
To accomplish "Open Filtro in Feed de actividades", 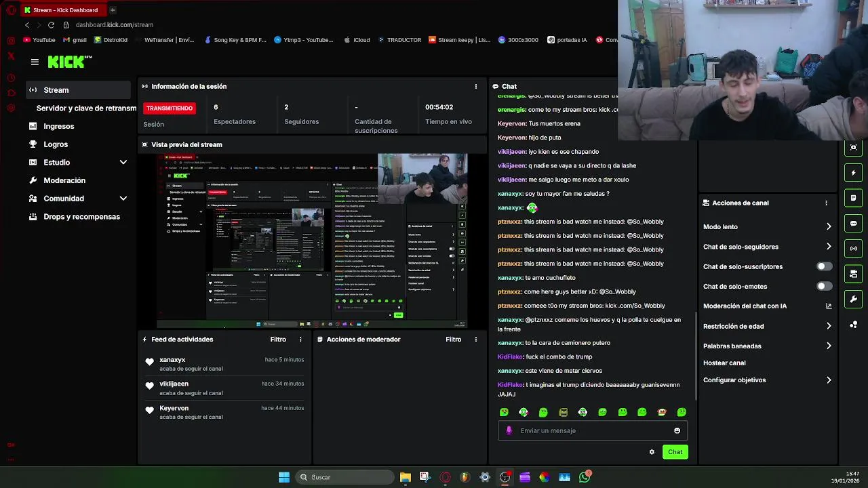I will coord(278,340).
